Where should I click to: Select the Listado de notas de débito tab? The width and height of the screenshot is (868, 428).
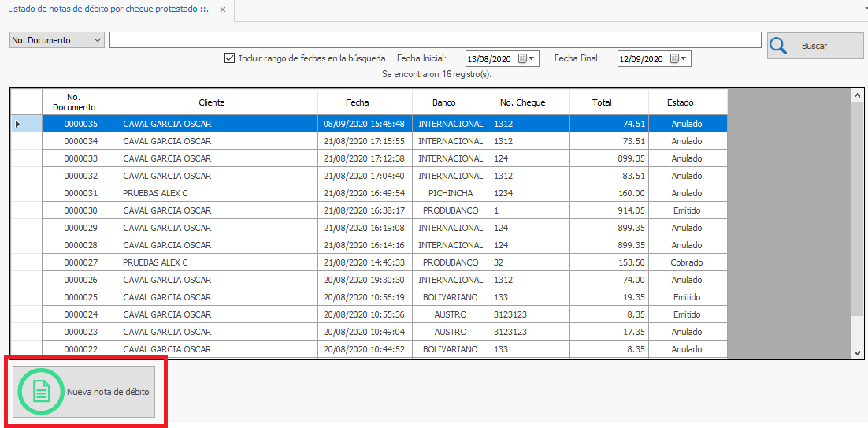(108, 9)
